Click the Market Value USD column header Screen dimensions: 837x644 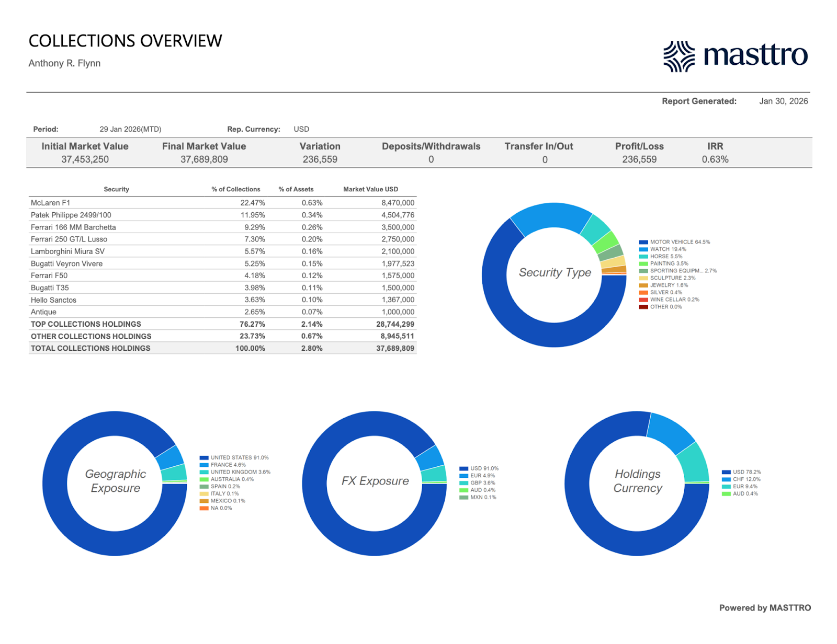370,189
